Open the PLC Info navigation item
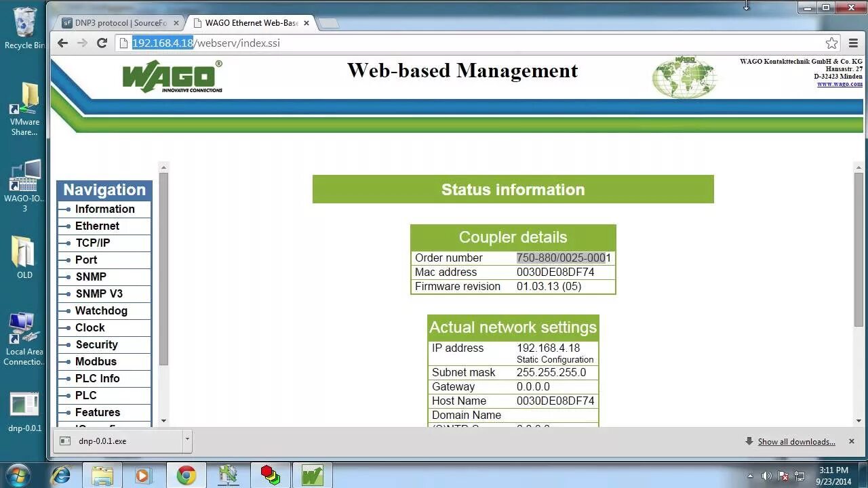This screenshot has width=868, height=488. point(104,378)
